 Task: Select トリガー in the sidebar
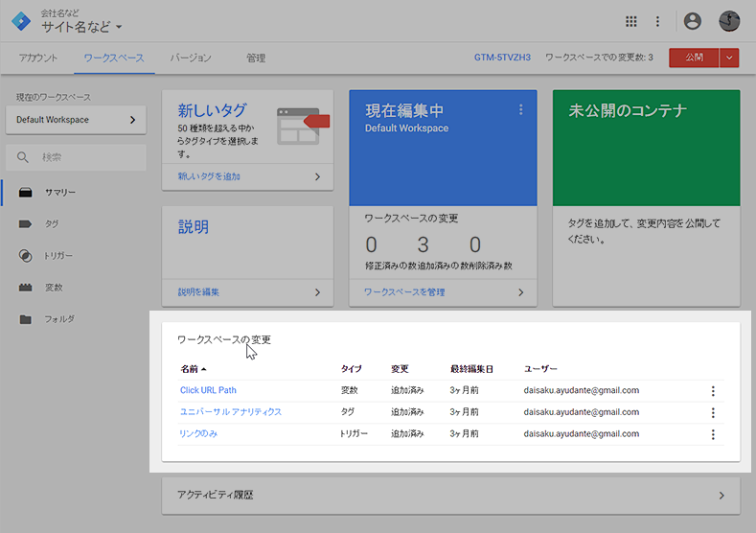[58, 256]
